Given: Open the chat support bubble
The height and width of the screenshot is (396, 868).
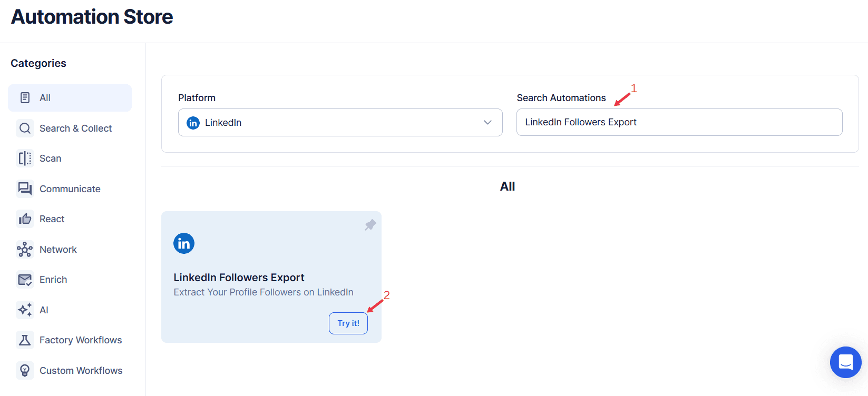Looking at the screenshot, I should (x=845, y=362).
